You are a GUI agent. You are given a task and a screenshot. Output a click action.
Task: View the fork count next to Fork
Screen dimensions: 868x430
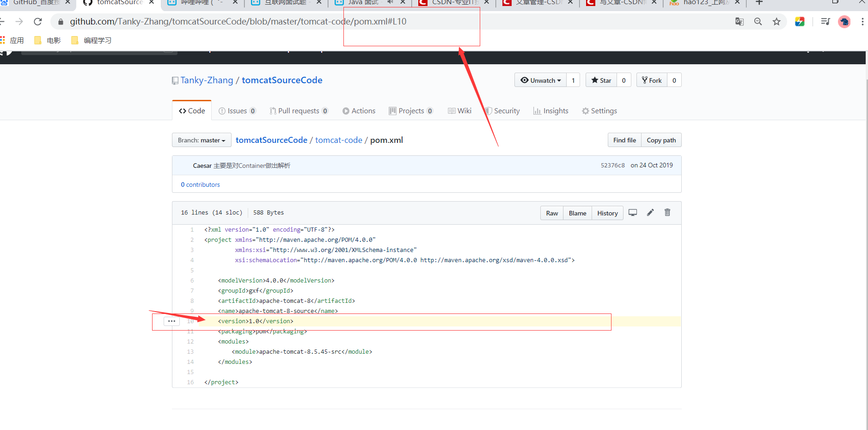click(674, 80)
